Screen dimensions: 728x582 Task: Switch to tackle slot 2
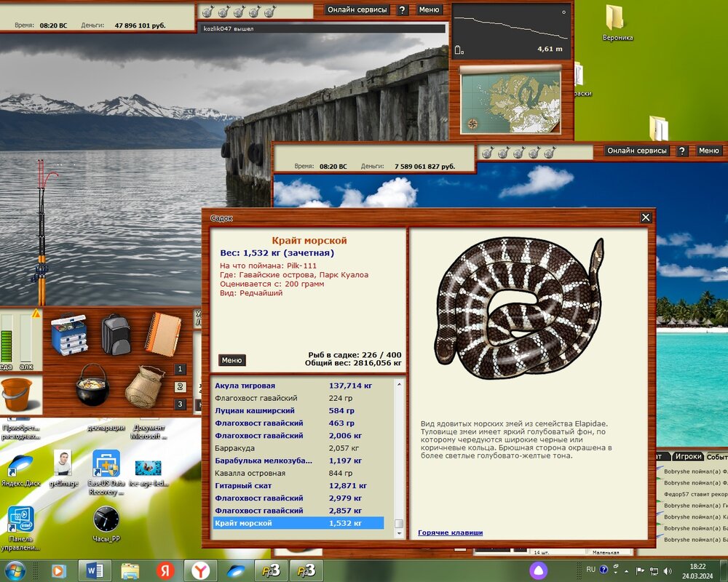[180, 387]
